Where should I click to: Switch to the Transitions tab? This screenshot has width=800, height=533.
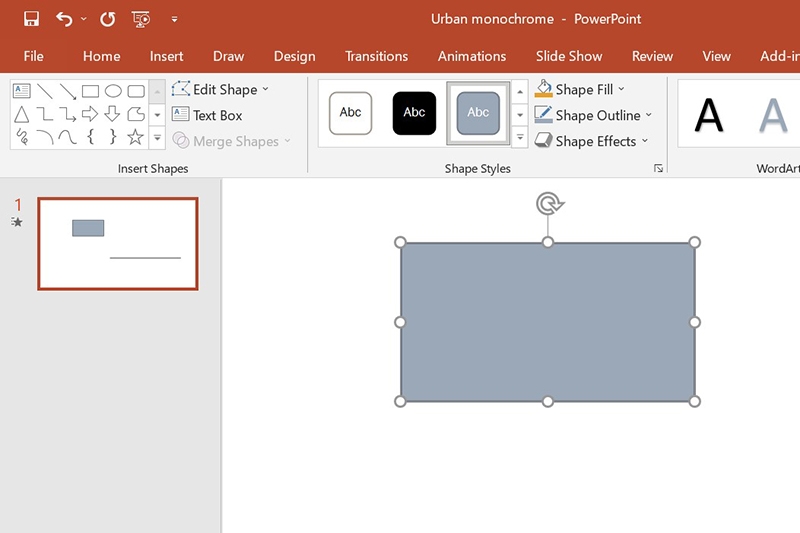[x=376, y=56]
